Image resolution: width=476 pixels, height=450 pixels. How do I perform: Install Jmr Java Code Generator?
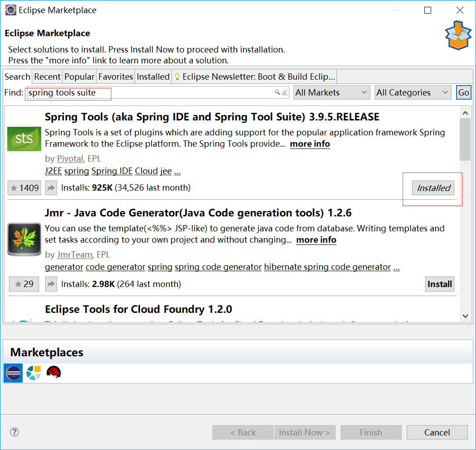tap(440, 284)
